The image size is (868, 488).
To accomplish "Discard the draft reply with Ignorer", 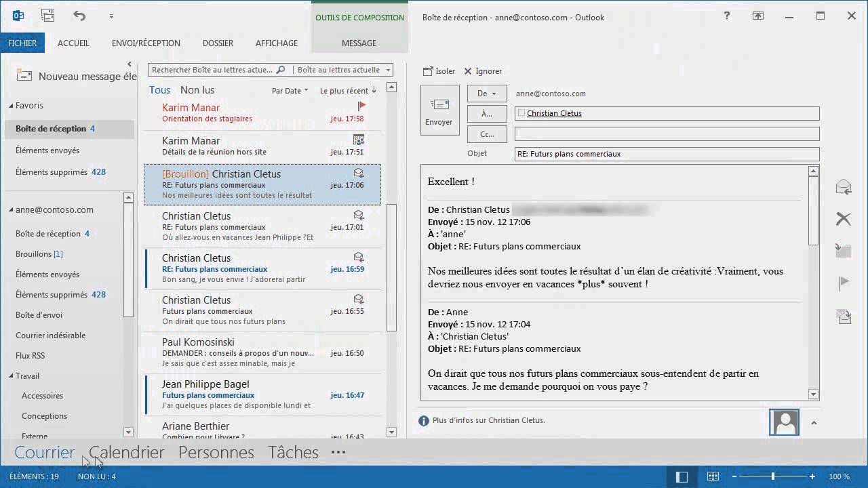I will pos(483,71).
